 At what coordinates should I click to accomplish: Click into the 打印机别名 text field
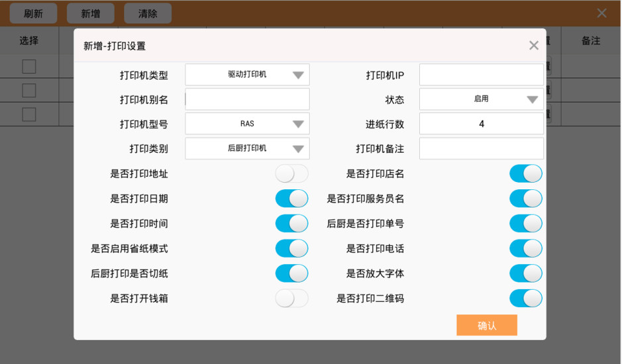(247, 99)
